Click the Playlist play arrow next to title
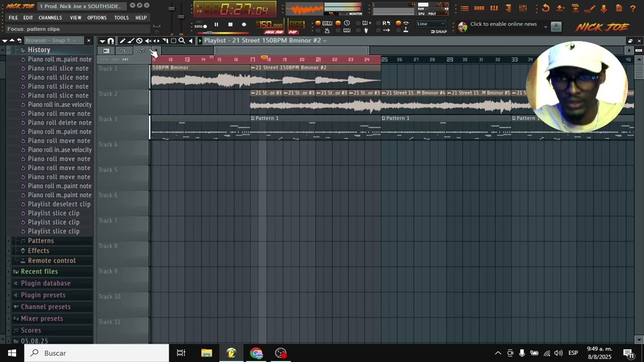The width and height of the screenshot is (644, 362). tap(200, 41)
